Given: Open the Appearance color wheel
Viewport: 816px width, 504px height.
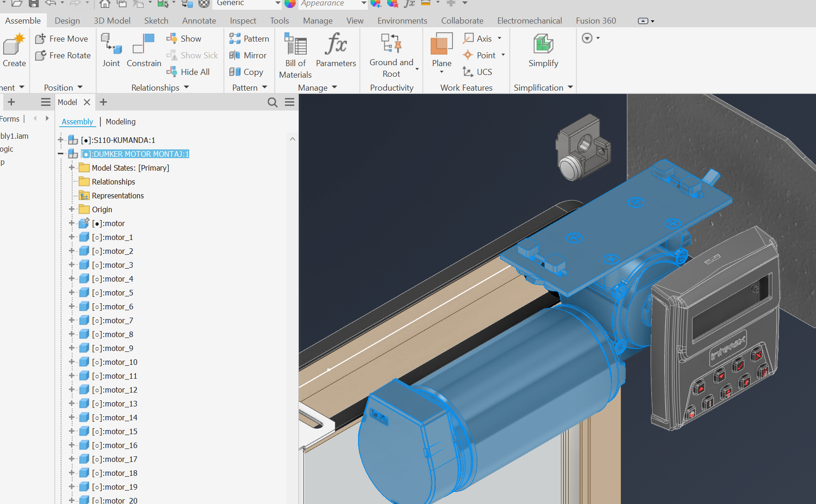Looking at the screenshot, I should coord(291,4).
